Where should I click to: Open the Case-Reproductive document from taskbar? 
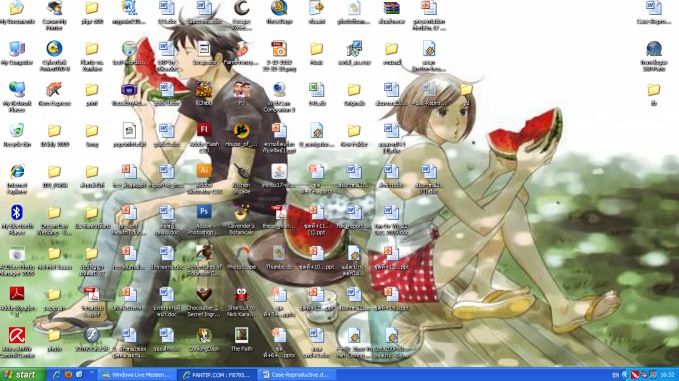[x=295, y=375]
